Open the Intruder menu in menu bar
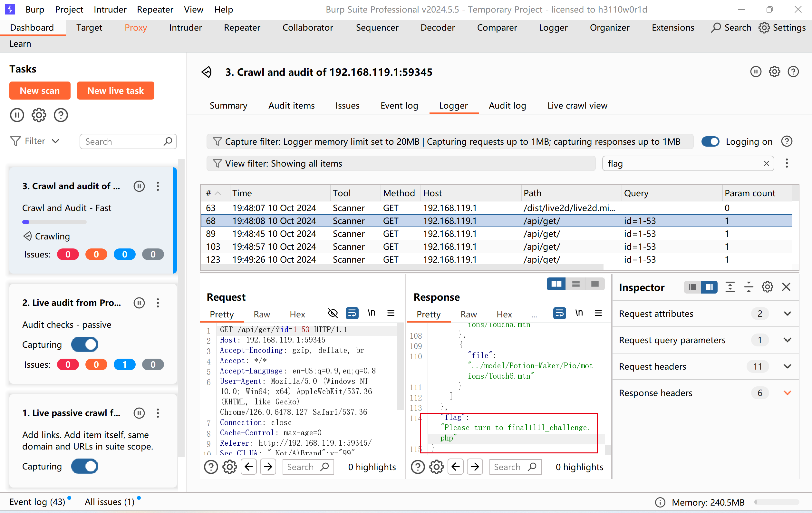The image size is (812, 513). tap(110, 9)
